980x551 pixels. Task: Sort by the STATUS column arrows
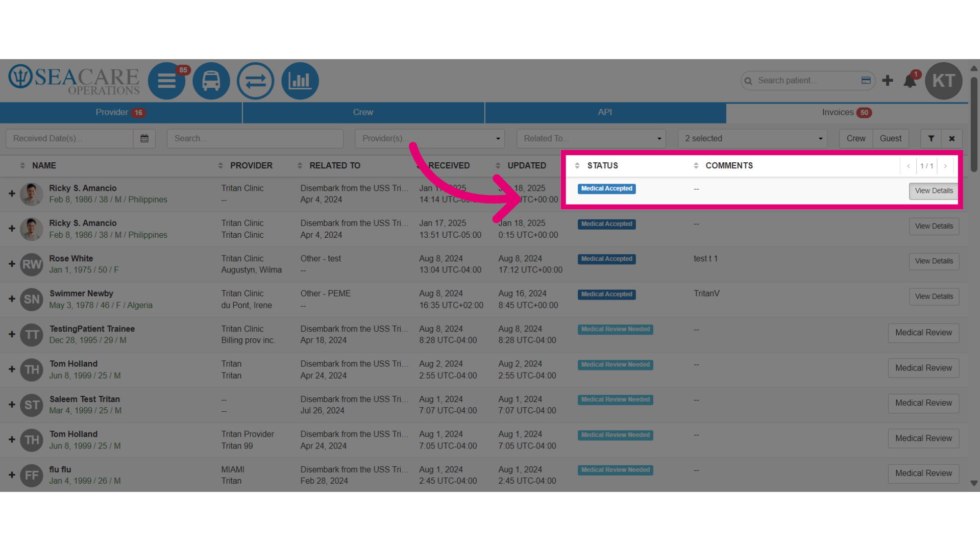pos(577,165)
